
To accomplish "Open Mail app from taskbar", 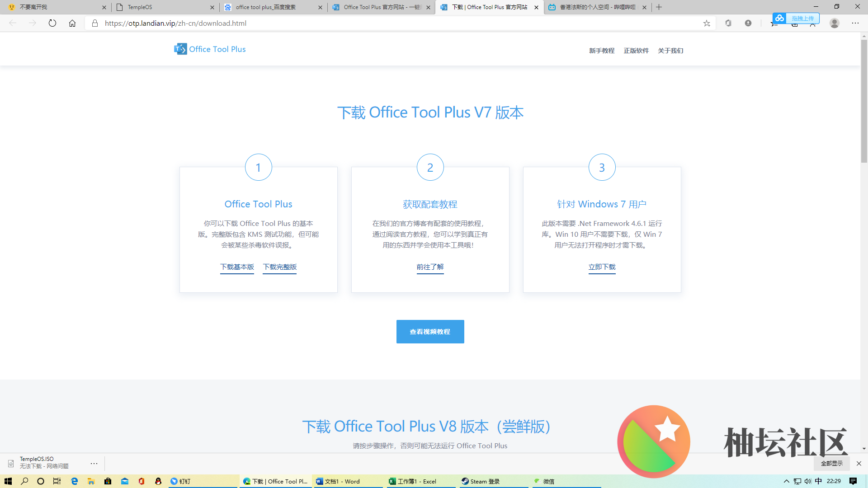I will click(x=125, y=481).
